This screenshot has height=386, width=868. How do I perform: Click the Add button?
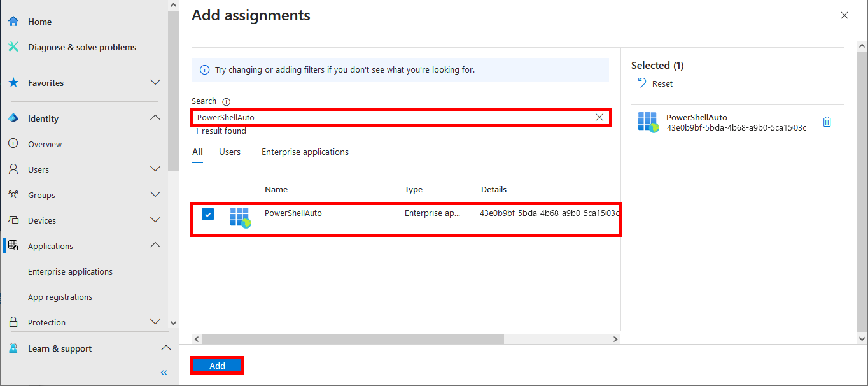tap(217, 365)
